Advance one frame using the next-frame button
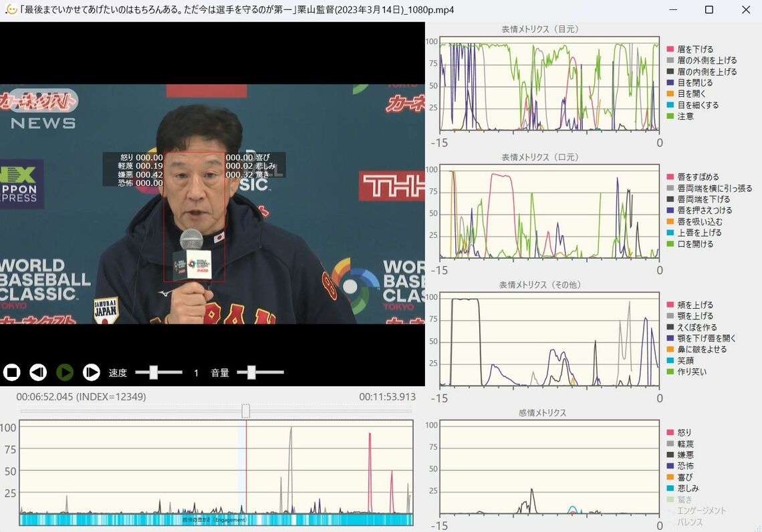762x532 pixels. [x=91, y=373]
